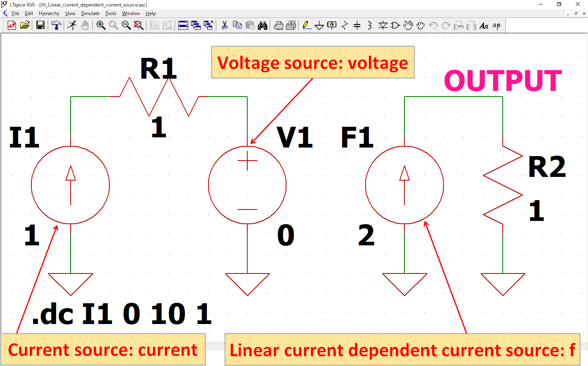Image resolution: width=588 pixels, height=366 pixels.
Task: Tile windows with the stacked panes icon
Action: click(x=183, y=25)
